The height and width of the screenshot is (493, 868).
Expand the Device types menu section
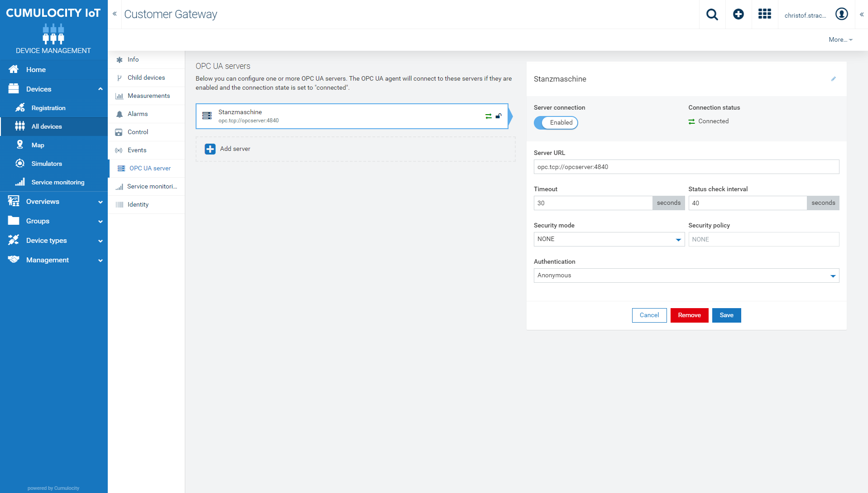[100, 241]
